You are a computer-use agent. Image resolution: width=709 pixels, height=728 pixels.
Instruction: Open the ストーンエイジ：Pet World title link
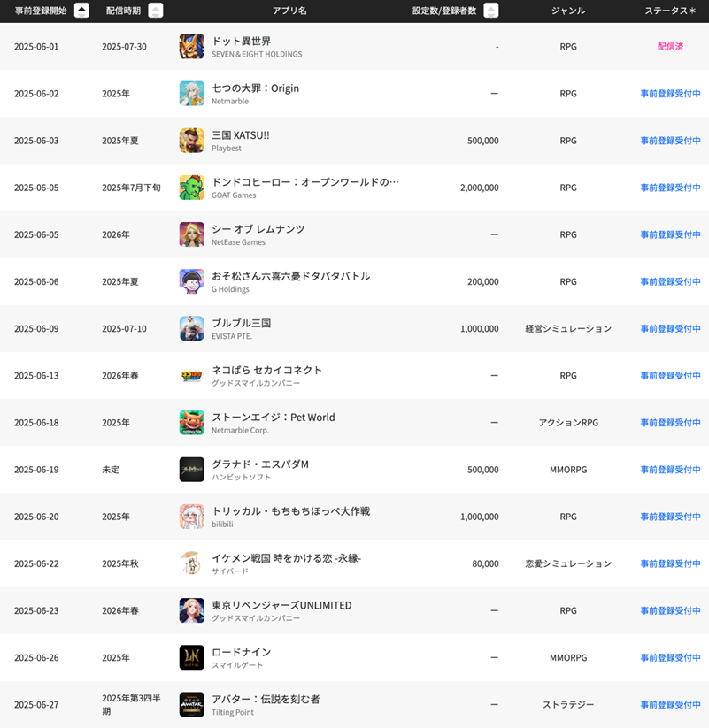point(274,417)
